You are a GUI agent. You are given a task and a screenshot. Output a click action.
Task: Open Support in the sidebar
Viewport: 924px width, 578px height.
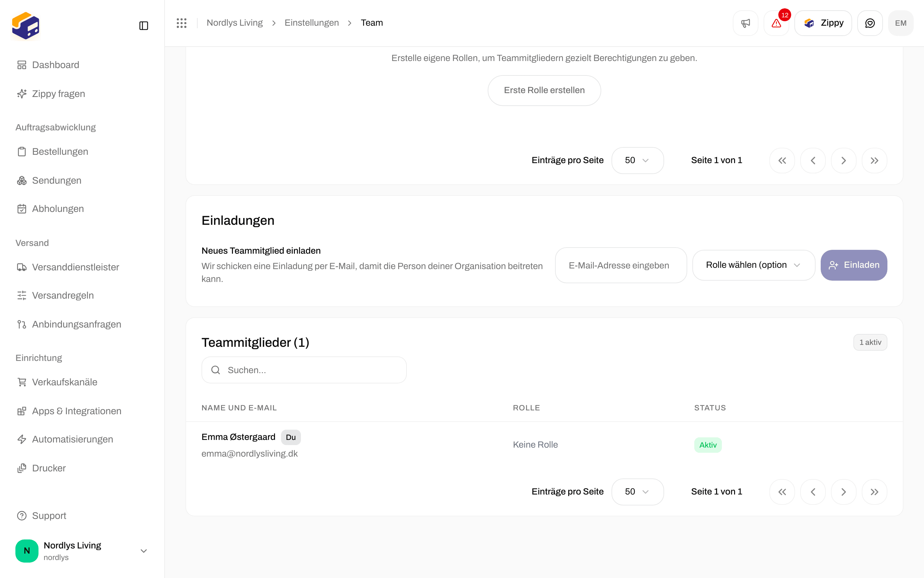tap(82, 516)
